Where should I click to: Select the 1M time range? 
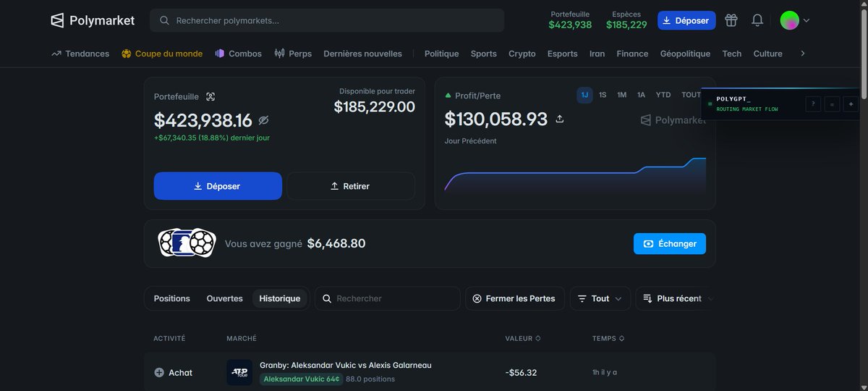621,95
